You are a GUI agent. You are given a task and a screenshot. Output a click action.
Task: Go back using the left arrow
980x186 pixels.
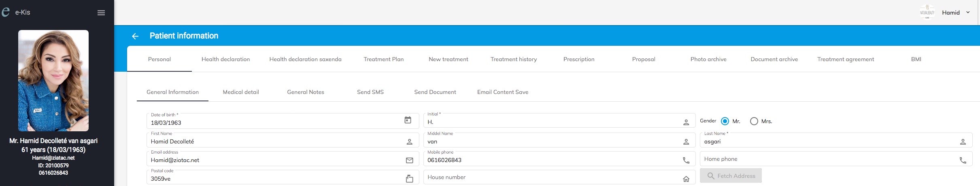pyautogui.click(x=135, y=36)
